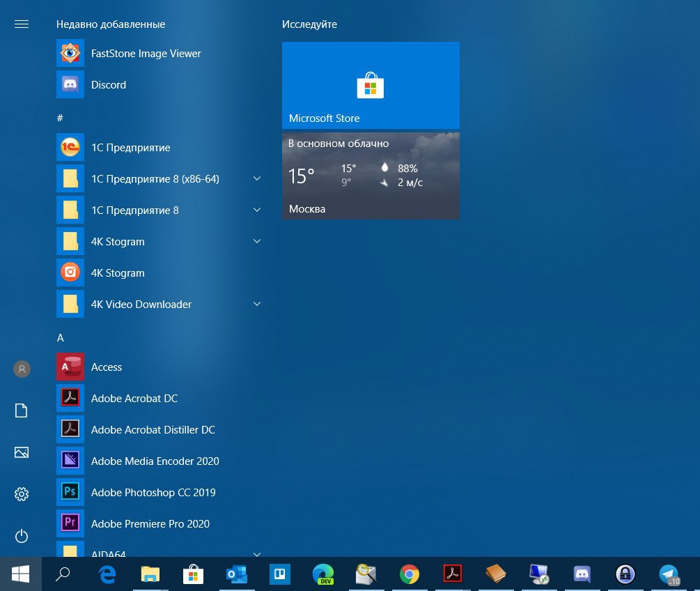The width and height of the screenshot is (700, 591).
Task: Open the Microsoft Store tile
Action: coord(371,85)
